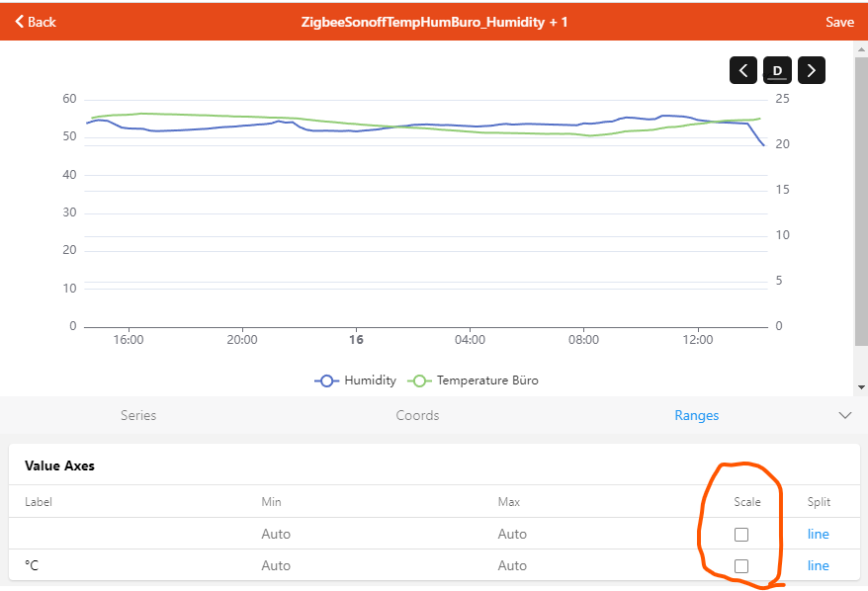Click the scrollbar down arrow

[861, 386]
